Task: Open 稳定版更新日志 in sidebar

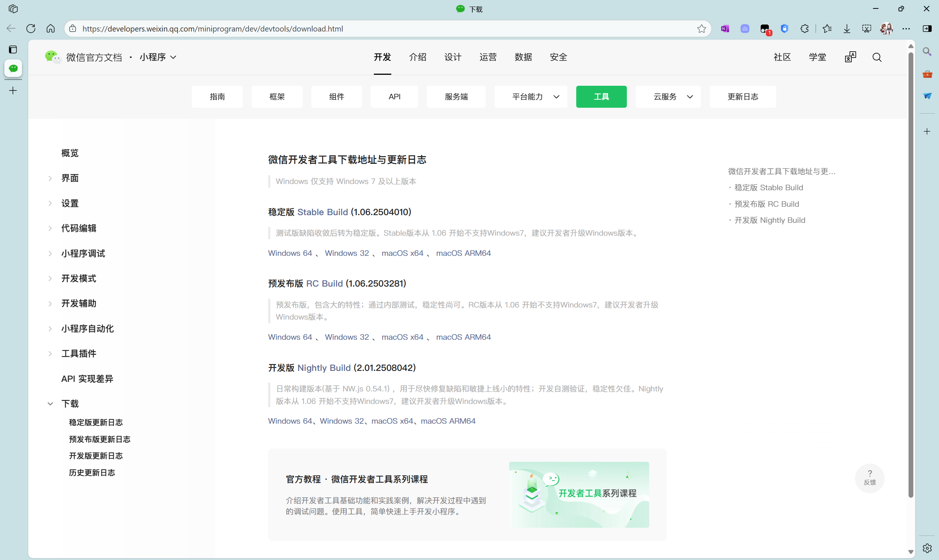Action: pyautogui.click(x=96, y=423)
